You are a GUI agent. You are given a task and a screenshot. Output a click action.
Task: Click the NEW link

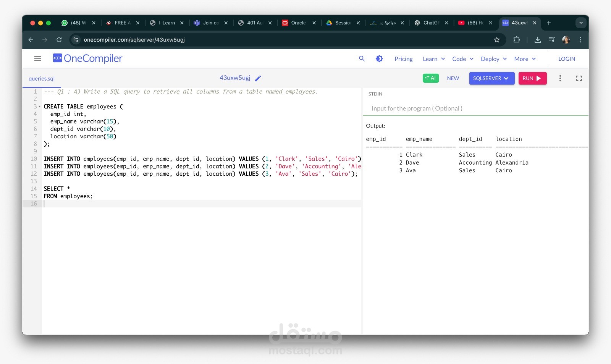pos(453,78)
